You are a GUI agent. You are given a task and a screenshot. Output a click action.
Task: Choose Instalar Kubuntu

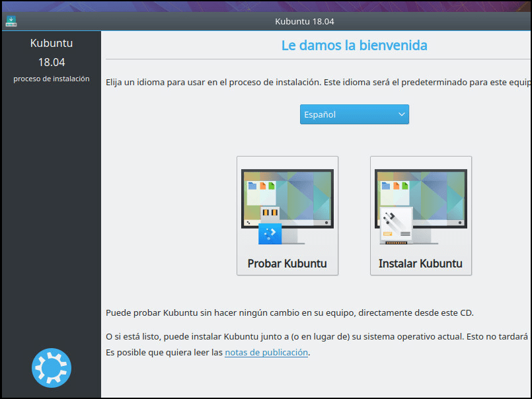click(420, 263)
